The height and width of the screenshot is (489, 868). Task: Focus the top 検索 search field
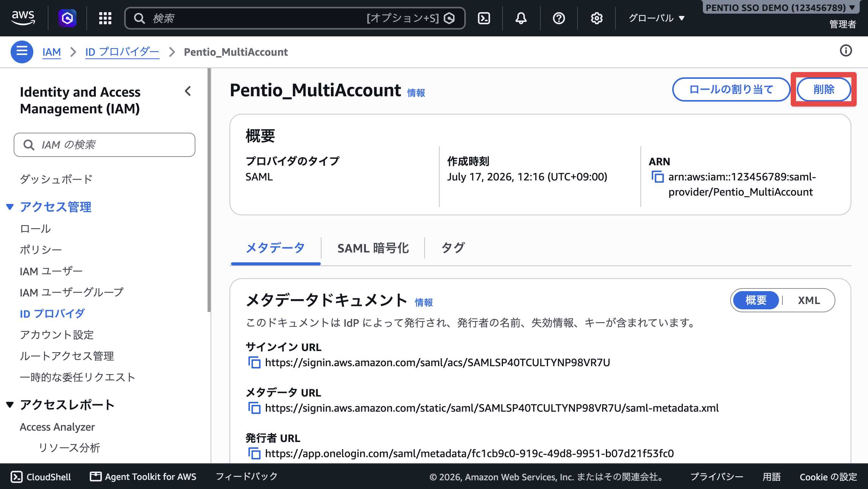pyautogui.click(x=295, y=18)
